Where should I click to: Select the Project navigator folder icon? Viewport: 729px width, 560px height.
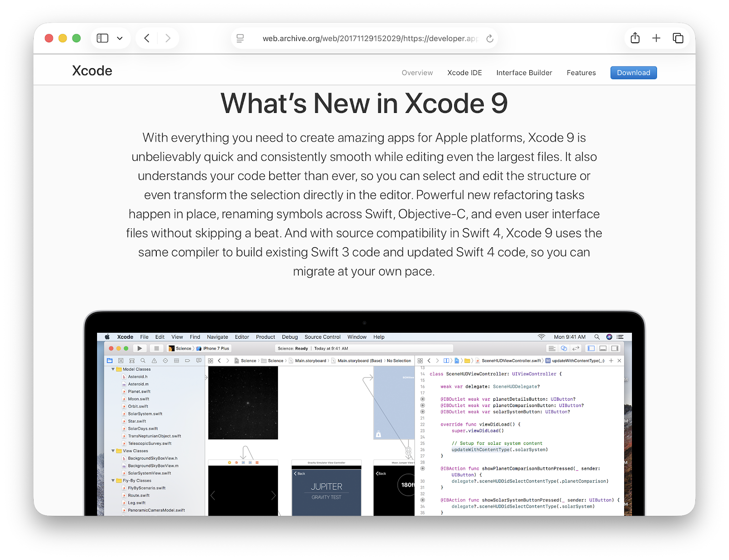(x=109, y=361)
